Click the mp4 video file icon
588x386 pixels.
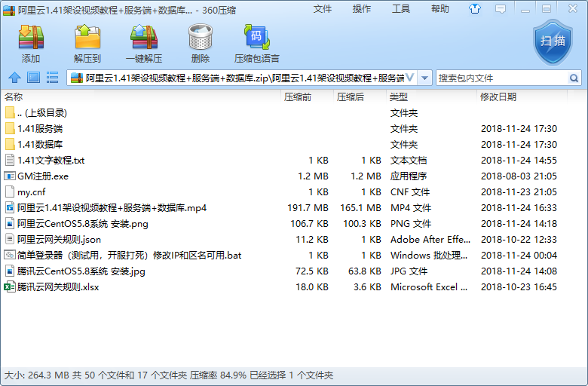10,207
